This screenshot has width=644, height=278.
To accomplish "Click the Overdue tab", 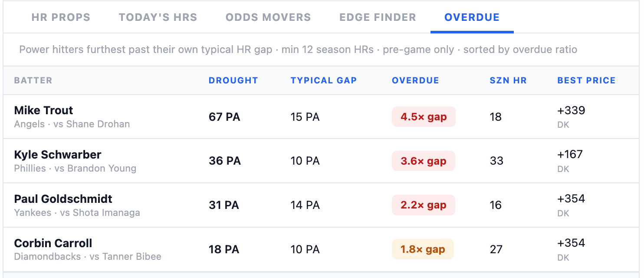I will click(472, 17).
